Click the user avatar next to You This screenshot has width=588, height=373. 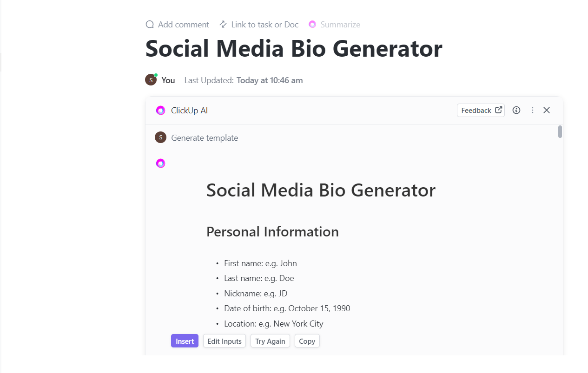[151, 80]
